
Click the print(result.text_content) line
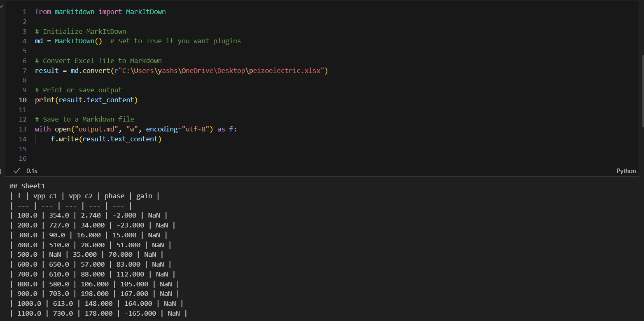tap(86, 100)
